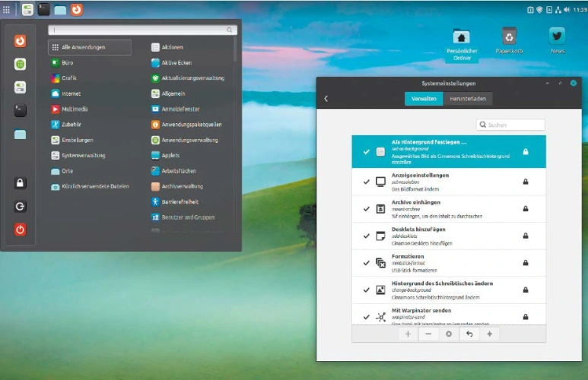Image resolution: width=588 pixels, height=380 pixels.
Task: Select the Multimedia category
Action: click(75, 109)
